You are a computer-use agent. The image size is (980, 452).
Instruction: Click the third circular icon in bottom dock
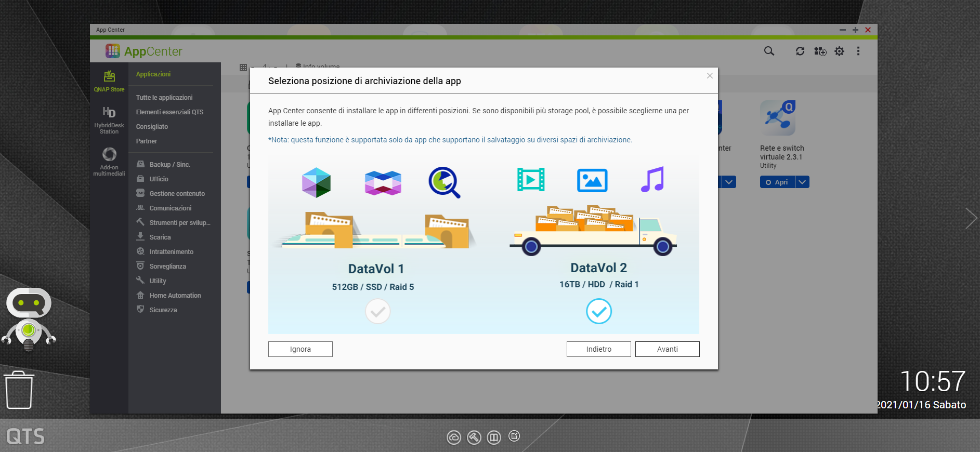pyautogui.click(x=494, y=437)
